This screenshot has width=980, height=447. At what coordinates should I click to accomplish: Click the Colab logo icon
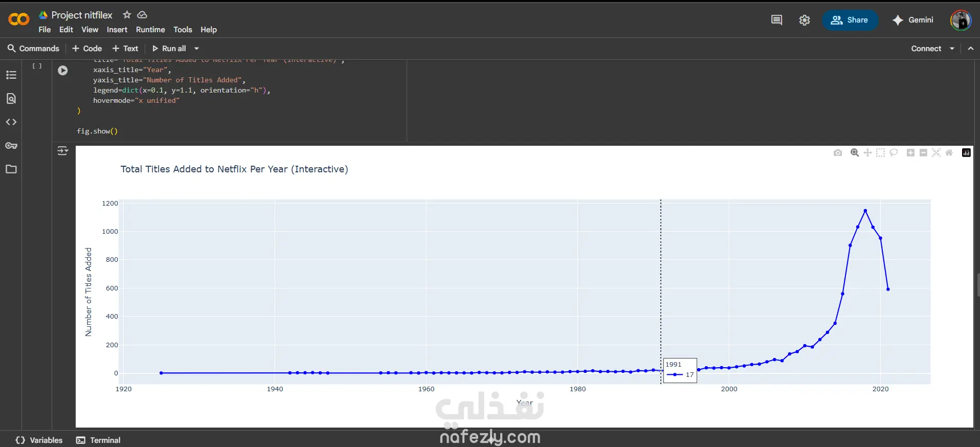[19, 19]
